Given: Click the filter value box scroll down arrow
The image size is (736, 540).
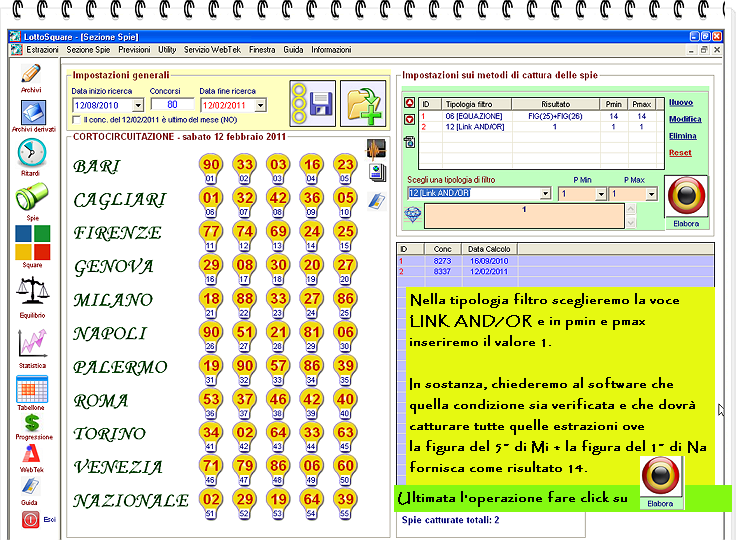Looking at the screenshot, I should tap(631, 223).
